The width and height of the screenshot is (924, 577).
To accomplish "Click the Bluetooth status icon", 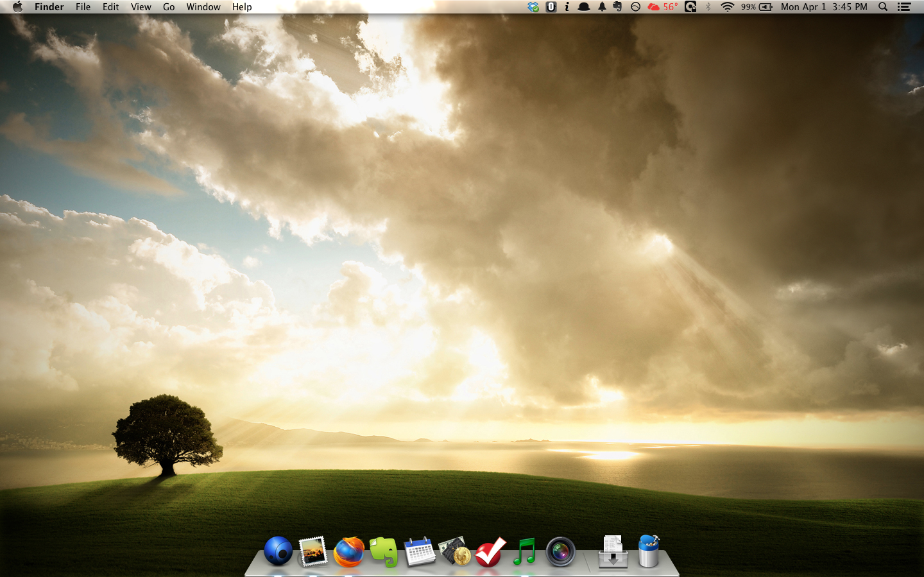I will [708, 6].
